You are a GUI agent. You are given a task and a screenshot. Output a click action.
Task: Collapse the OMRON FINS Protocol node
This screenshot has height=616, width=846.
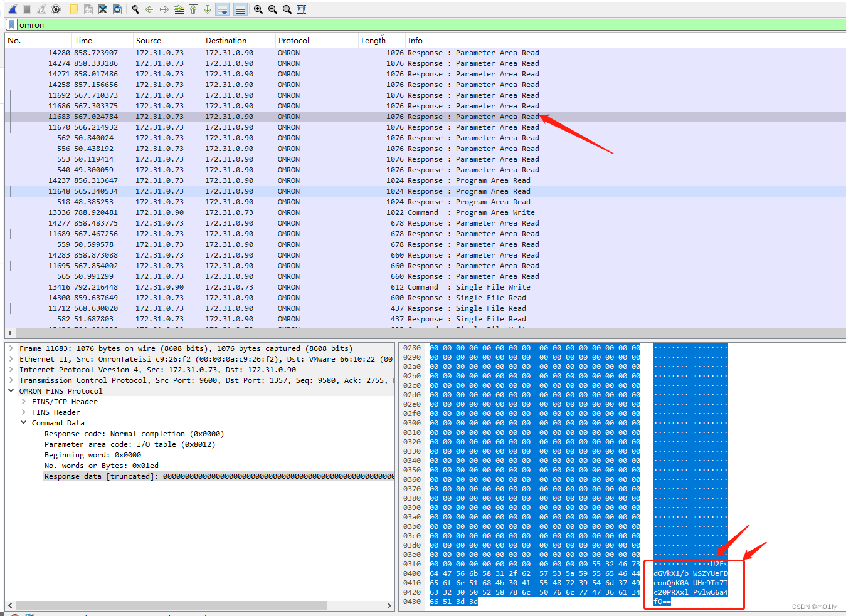[x=11, y=391]
